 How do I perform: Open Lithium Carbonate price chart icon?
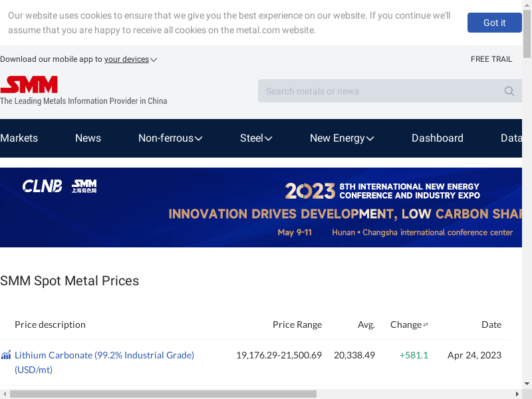[x=6, y=355]
